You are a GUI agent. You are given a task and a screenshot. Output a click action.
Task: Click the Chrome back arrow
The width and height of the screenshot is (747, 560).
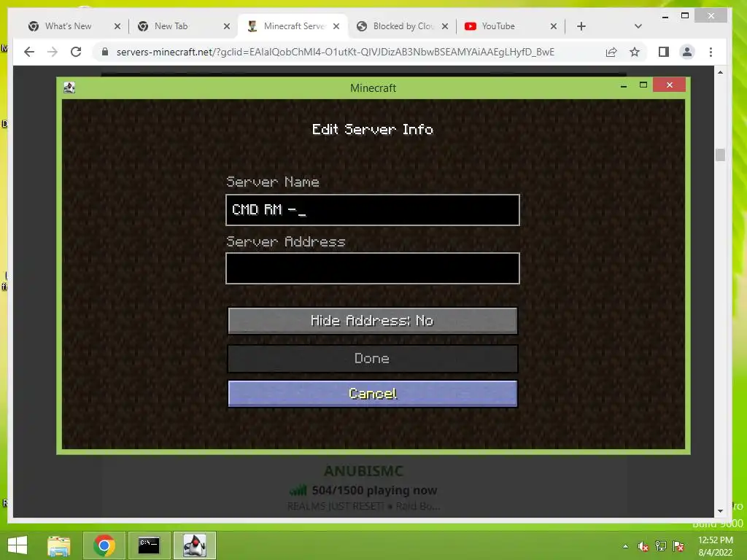pyautogui.click(x=29, y=52)
